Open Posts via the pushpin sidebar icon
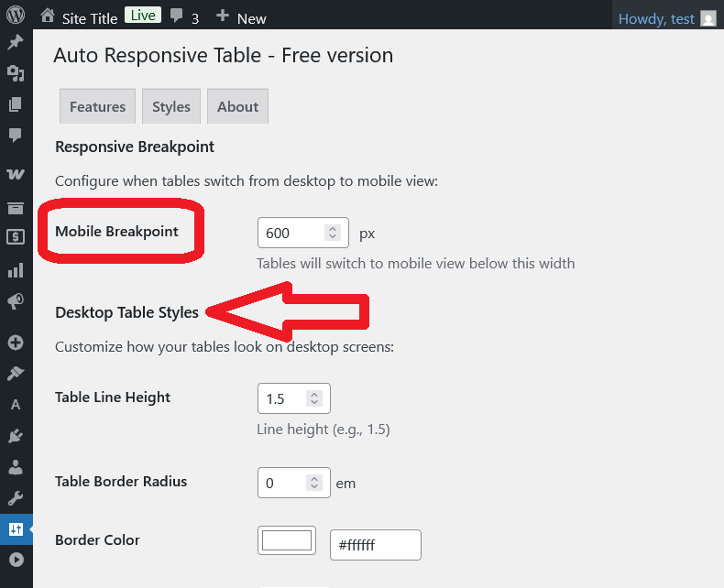Image resolution: width=724 pixels, height=588 pixels. click(16, 42)
